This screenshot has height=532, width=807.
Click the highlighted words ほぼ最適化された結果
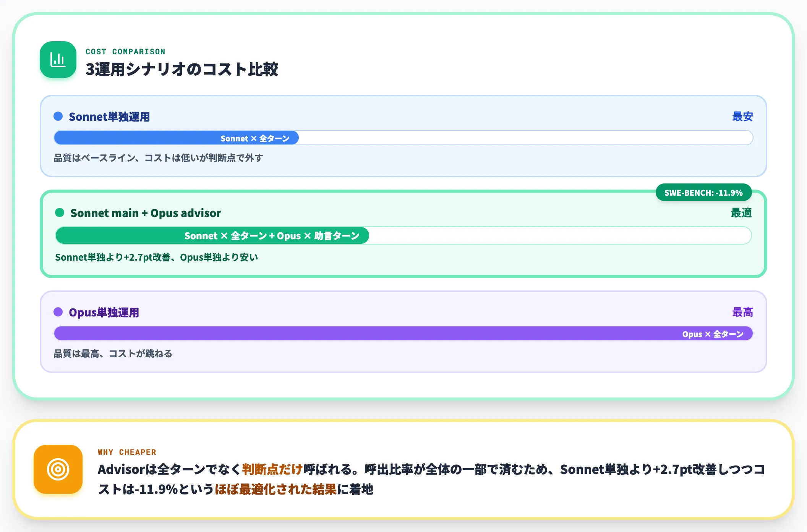tap(275, 489)
